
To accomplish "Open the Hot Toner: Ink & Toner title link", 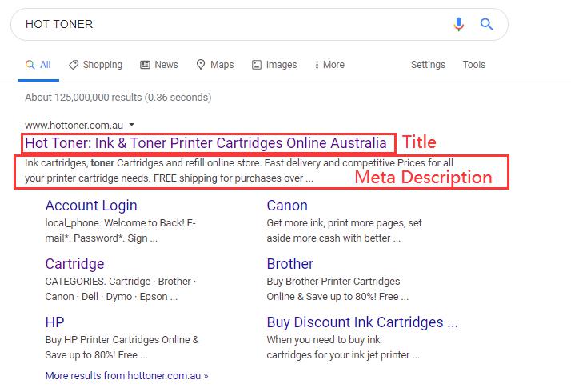I will click(206, 143).
